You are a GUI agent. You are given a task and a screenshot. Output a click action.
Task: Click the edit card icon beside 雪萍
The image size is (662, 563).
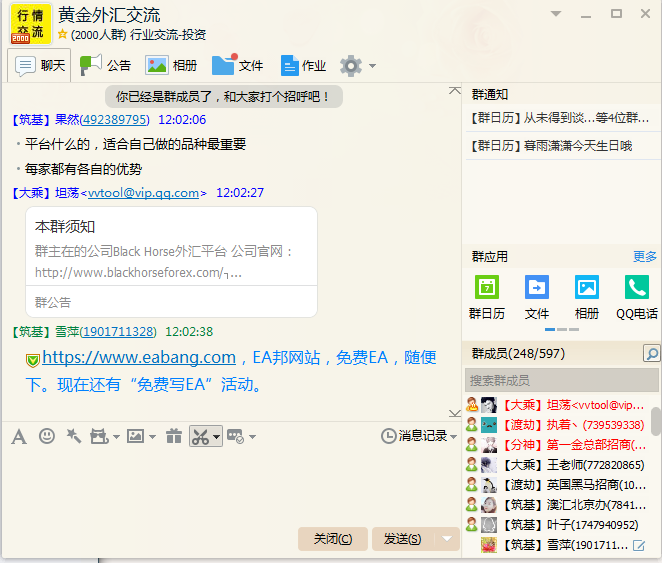pos(639,546)
